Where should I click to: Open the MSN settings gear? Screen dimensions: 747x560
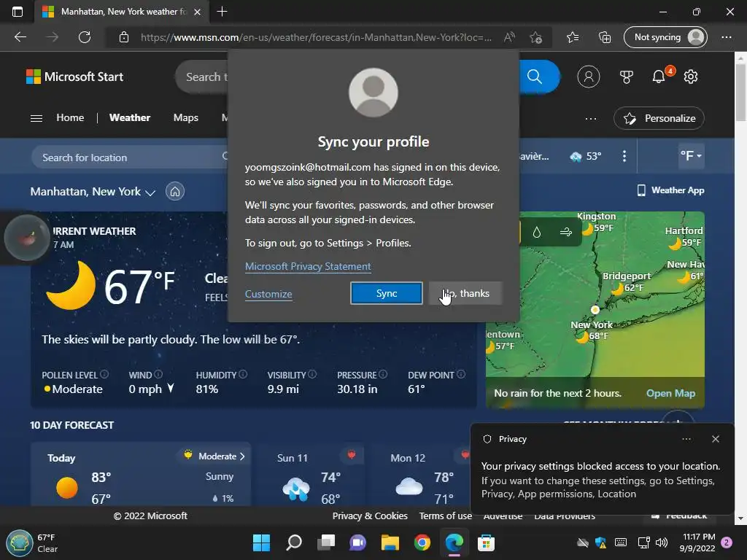691,77
